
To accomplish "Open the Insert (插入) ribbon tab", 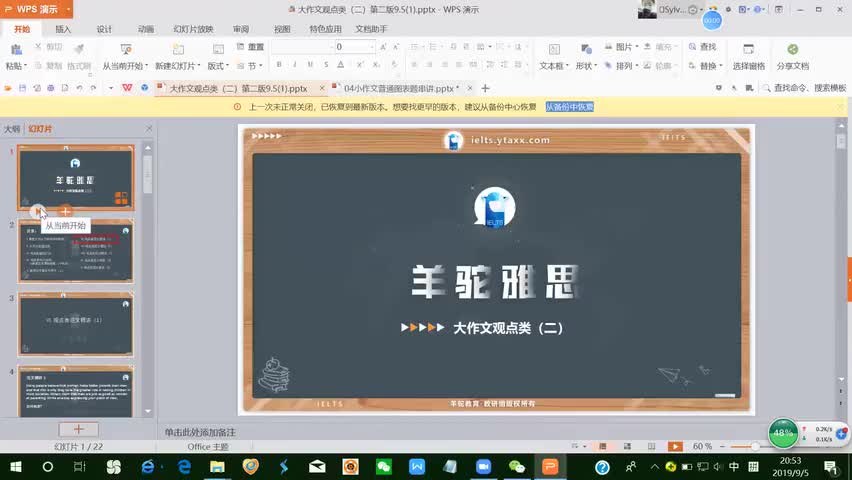I will 63,29.
